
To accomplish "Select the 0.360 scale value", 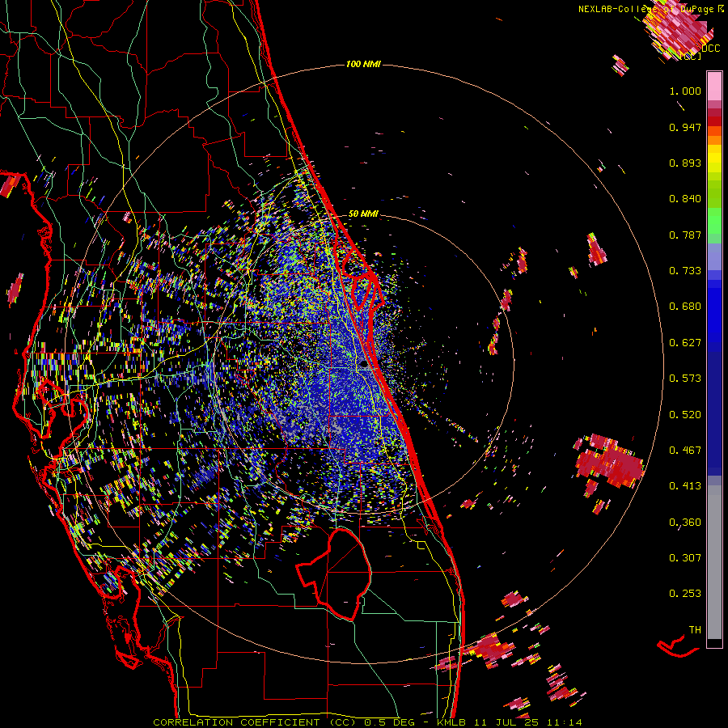I will [685, 523].
